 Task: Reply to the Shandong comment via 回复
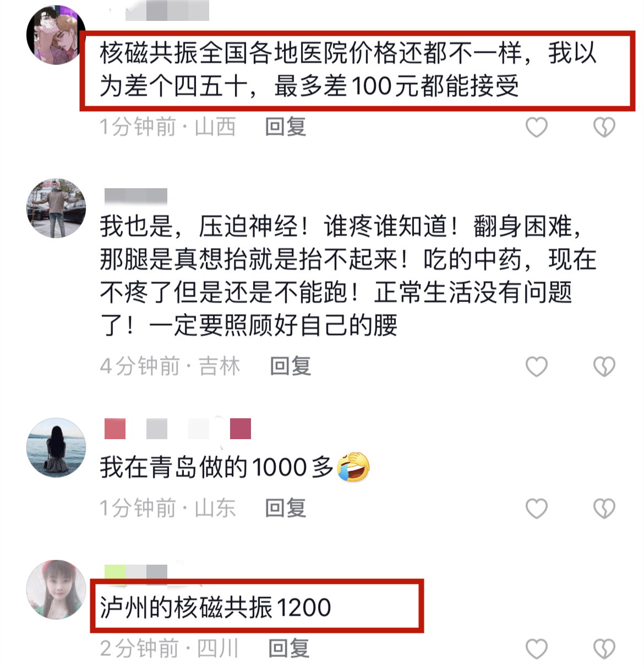pos(286,508)
